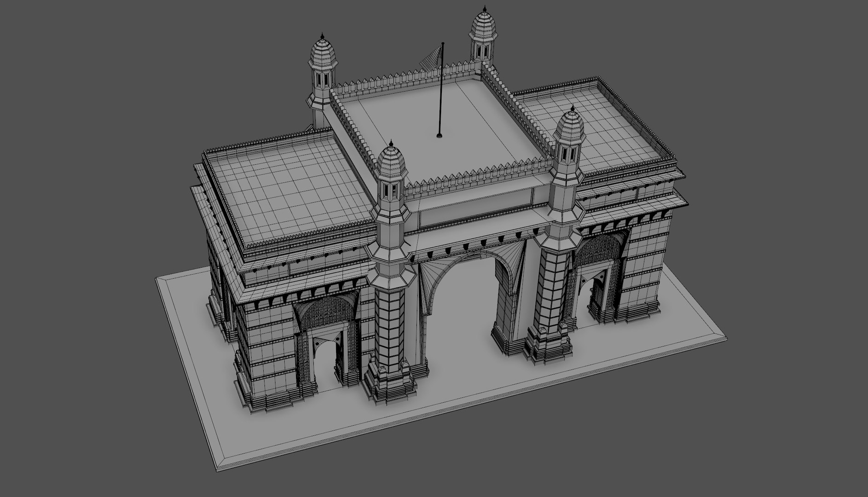This screenshot has height=497, width=868.
Task: Click the lattice screen above left doorway
Action: (x=327, y=312)
